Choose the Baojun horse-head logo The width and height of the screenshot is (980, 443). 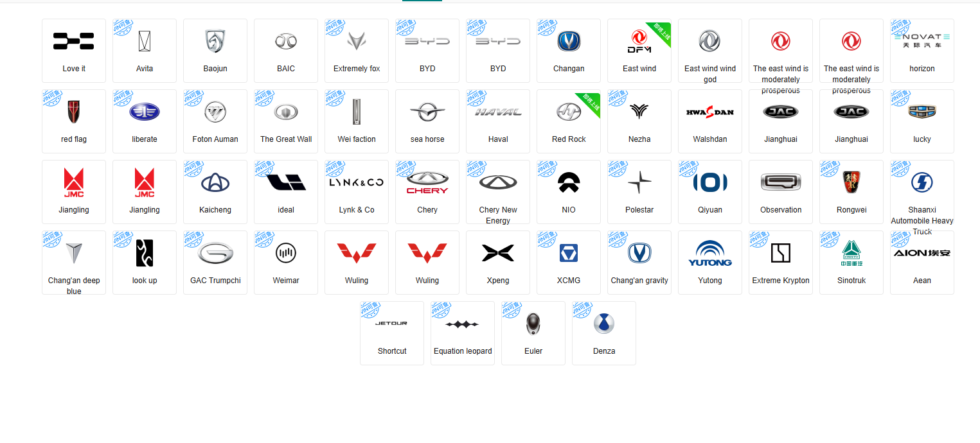tap(215, 41)
